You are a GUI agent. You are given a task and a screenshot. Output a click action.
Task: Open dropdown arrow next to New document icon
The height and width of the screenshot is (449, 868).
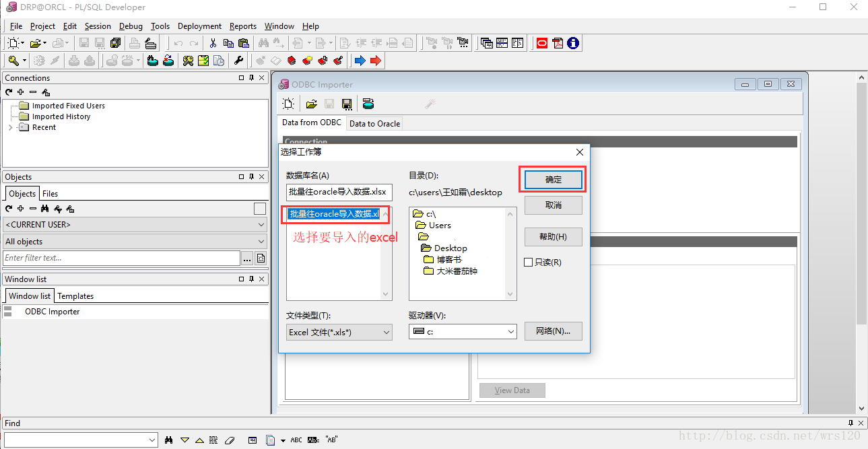(23, 43)
